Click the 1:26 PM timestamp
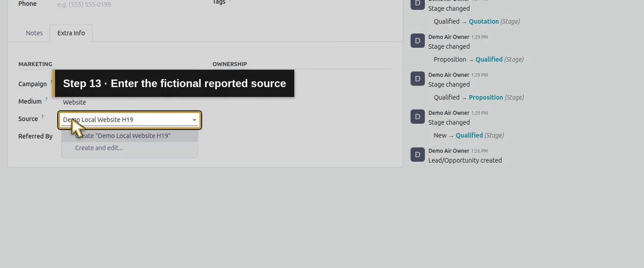644x268 pixels. (x=479, y=151)
